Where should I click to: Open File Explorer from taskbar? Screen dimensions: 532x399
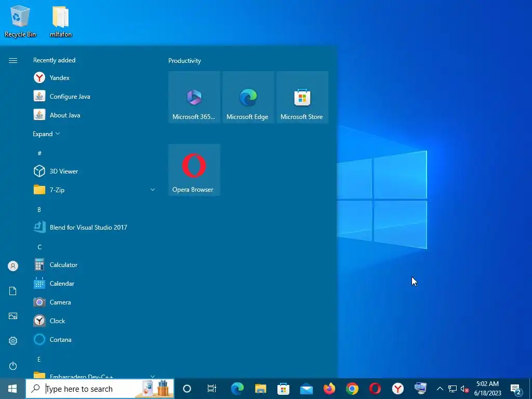[261, 389]
